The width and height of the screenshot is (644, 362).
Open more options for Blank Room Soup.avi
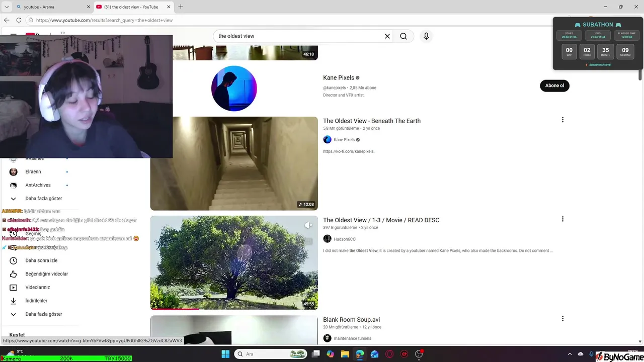(x=562, y=319)
